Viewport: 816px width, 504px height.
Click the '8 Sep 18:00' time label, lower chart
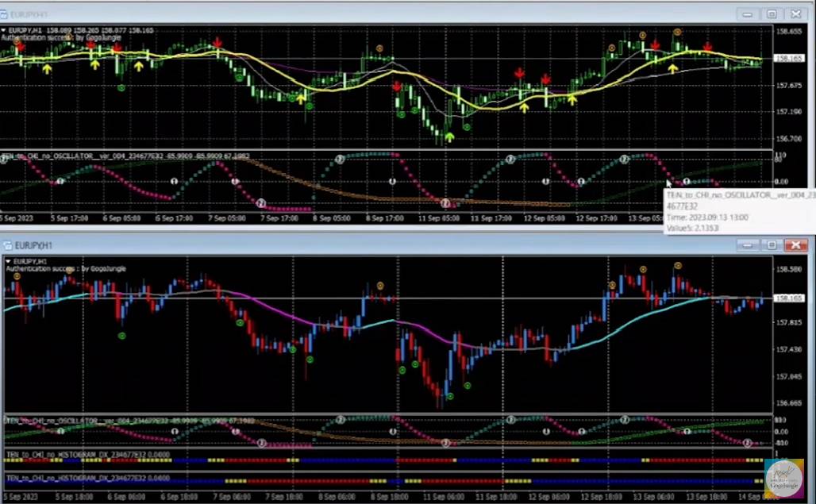(x=389, y=497)
